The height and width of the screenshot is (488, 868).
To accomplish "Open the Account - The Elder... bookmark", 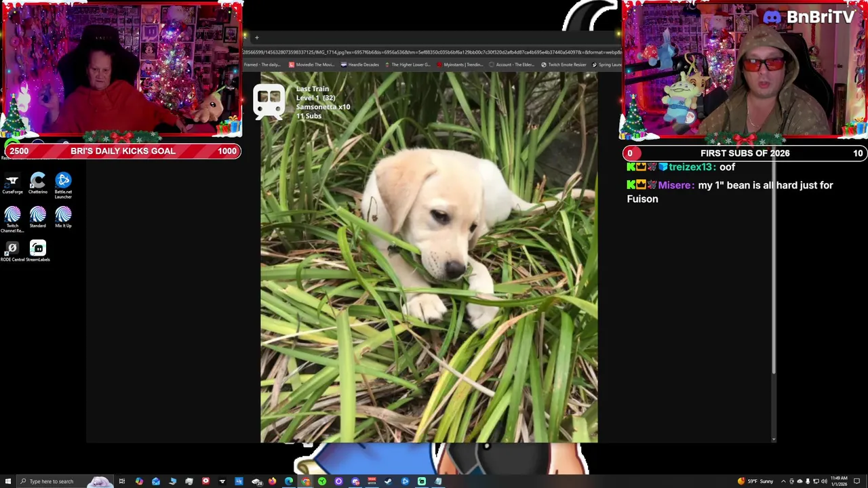I will (512, 64).
